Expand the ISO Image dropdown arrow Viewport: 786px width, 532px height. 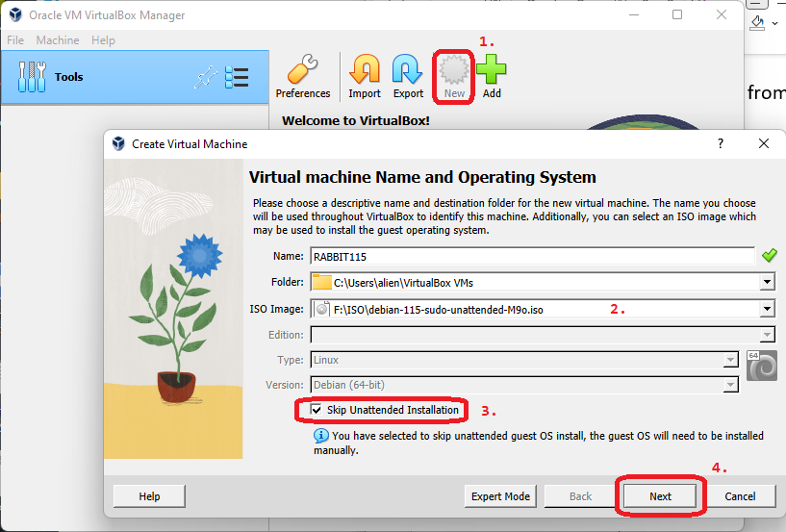tap(767, 310)
